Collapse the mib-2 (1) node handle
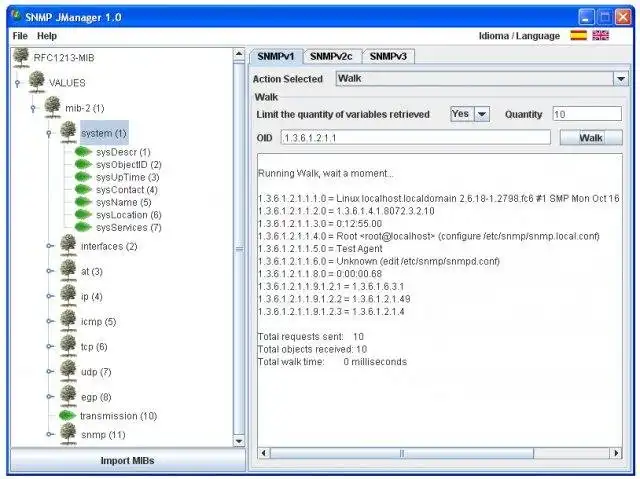Screen dimensions: 640x479 (33, 108)
